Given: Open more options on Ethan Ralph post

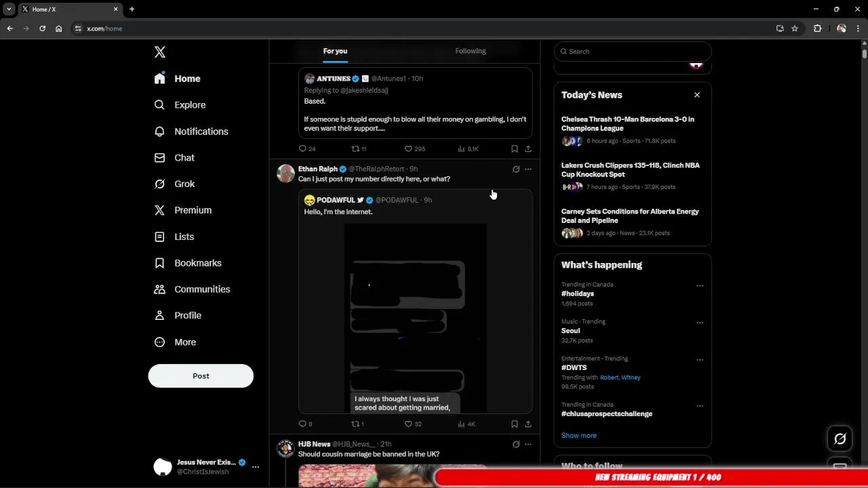Looking at the screenshot, I should click(x=528, y=169).
